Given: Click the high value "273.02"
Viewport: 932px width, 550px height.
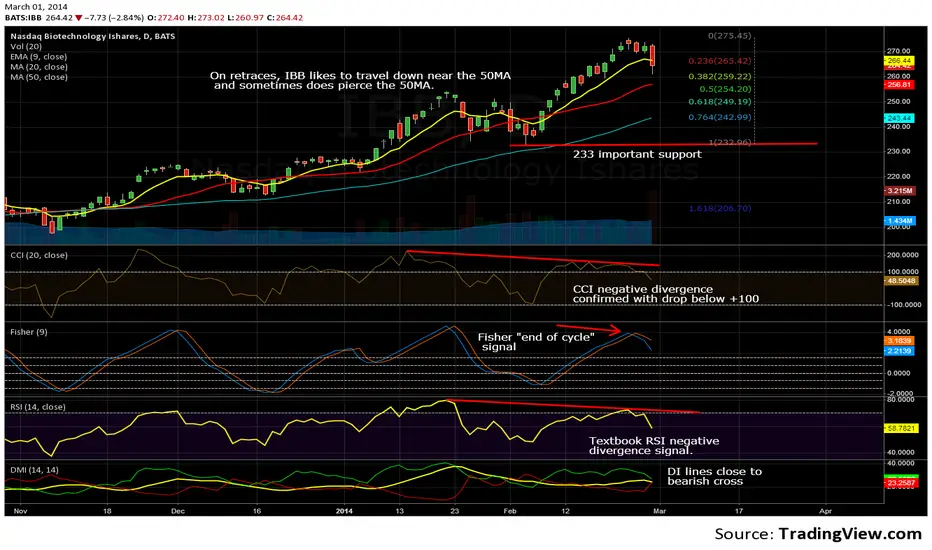Looking at the screenshot, I should tap(210, 18).
